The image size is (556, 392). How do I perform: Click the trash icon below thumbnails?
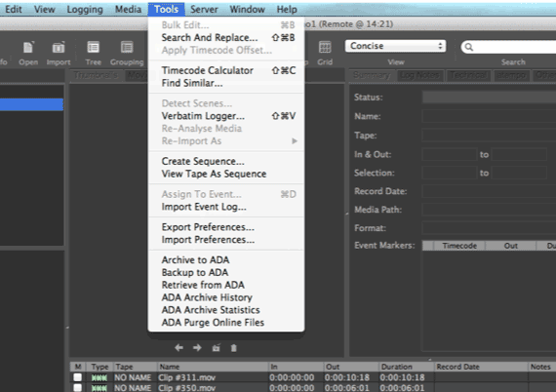[x=234, y=348]
